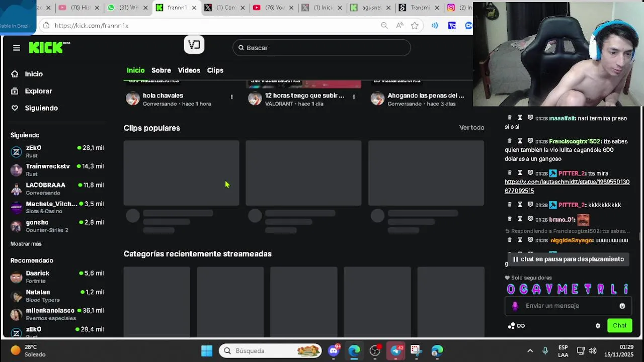Open Microsoft Edge in taskbar

pos(354,350)
